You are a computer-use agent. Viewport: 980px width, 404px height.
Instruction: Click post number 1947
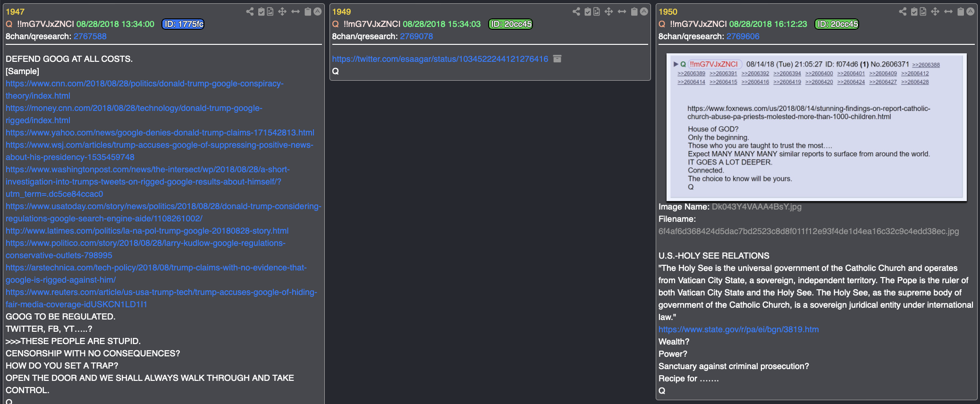(x=15, y=12)
